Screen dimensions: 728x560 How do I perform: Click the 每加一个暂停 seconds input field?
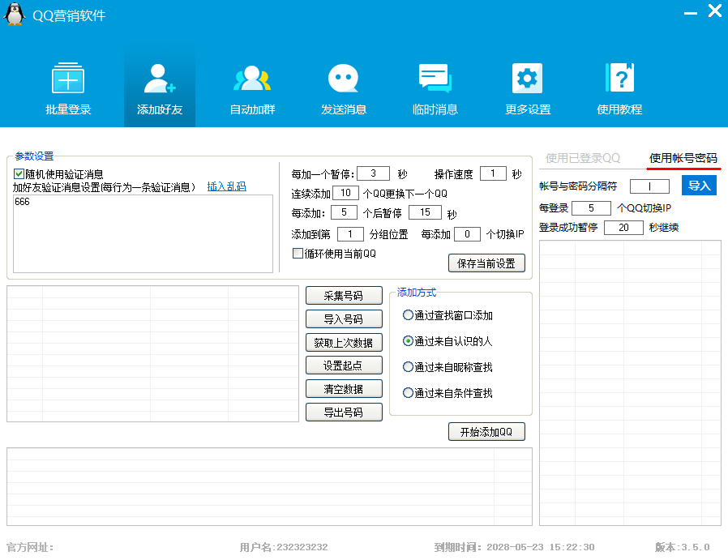coord(373,173)
